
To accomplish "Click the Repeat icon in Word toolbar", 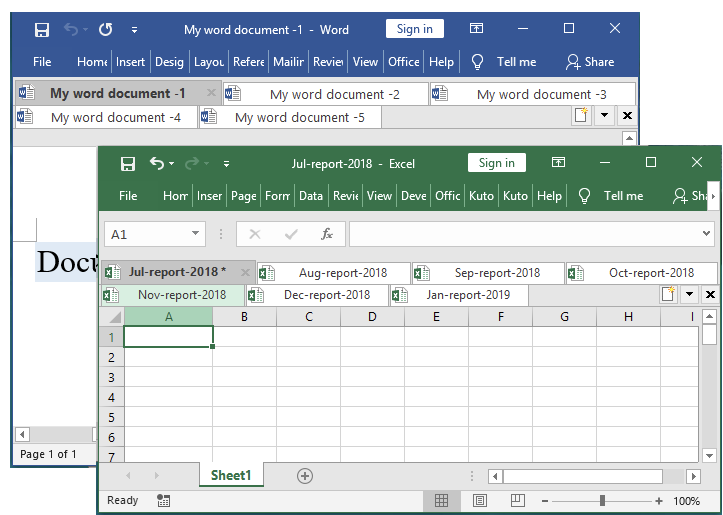I will [106, 30].
